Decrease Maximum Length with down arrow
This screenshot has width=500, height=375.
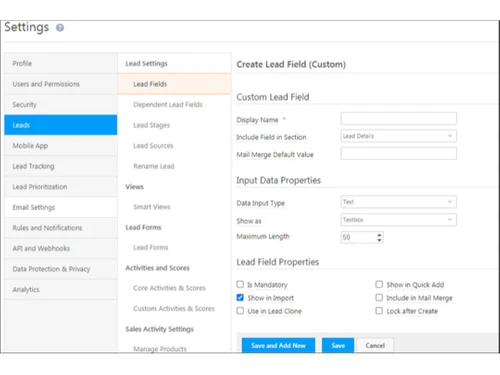point(379,240)
